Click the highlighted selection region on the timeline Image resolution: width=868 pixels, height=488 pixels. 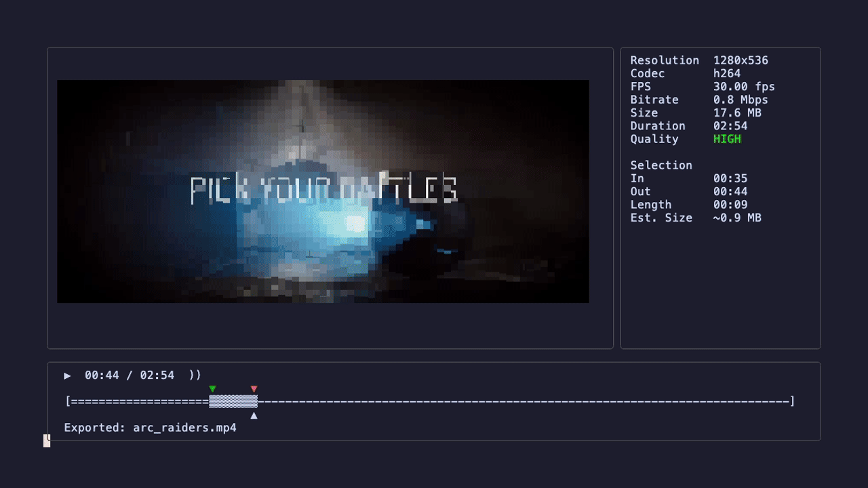click(233, 401)
